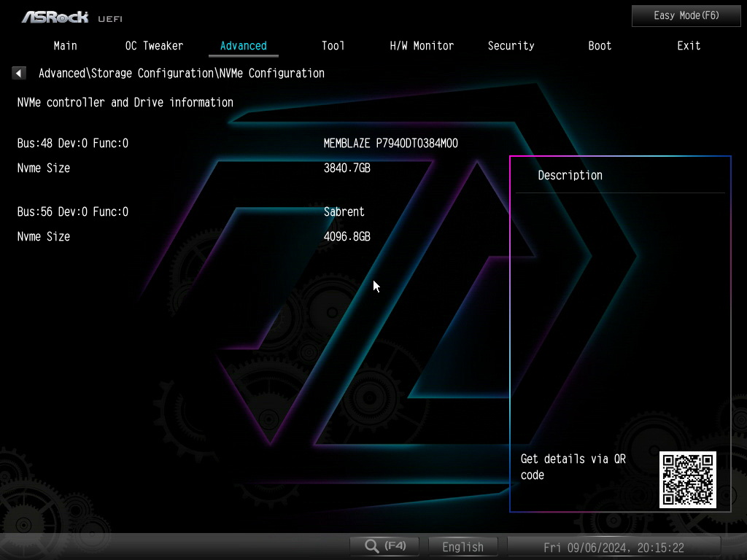
Task: Open the H/W Monitor tab
Action: (x=422, y=46)
